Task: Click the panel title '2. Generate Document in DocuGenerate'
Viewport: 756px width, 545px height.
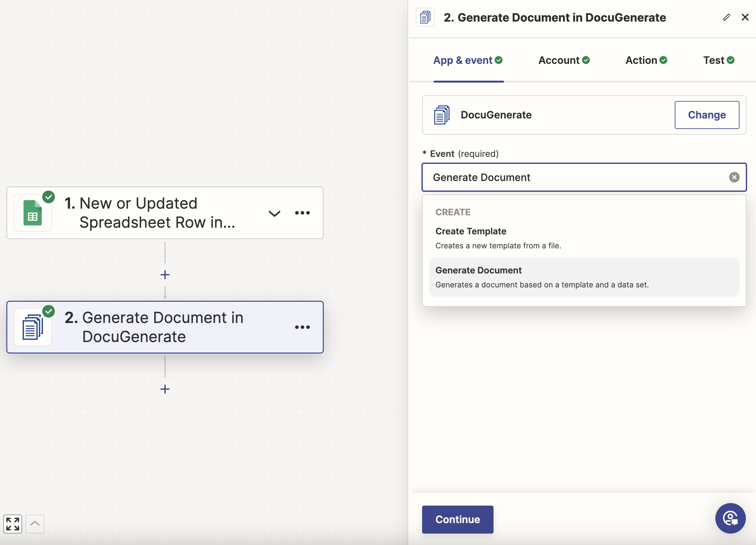Action: [x=555, y=17]
